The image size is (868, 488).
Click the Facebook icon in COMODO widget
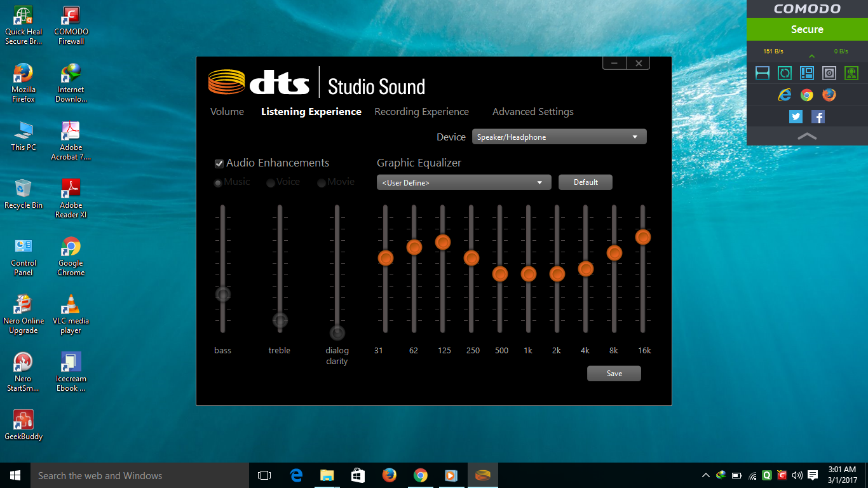818,117
